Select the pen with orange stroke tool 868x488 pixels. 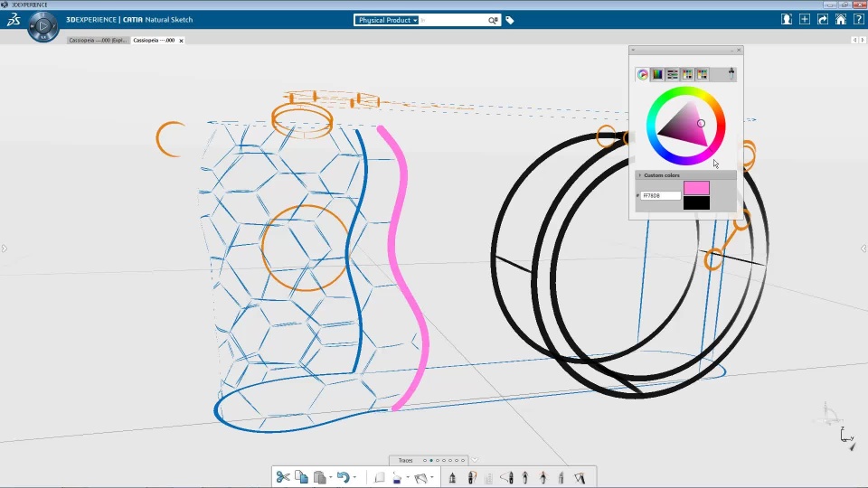[472, 477]
